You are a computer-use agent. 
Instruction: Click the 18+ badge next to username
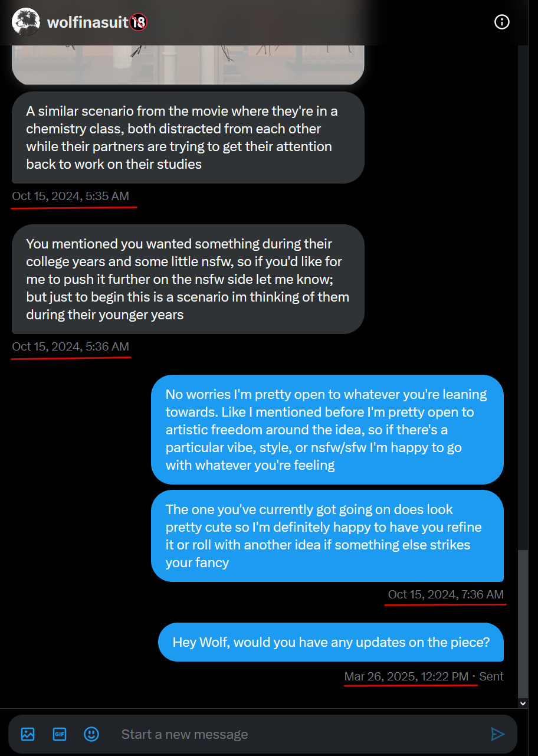pos(139,22)
